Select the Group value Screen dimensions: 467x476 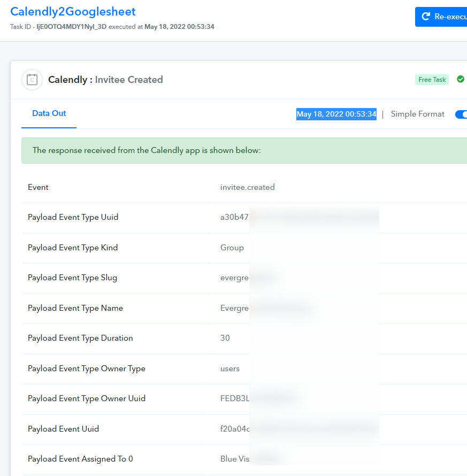(232, 248)
